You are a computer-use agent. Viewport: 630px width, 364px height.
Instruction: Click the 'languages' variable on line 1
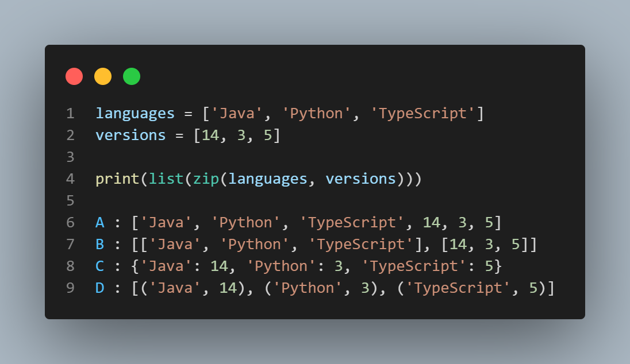tap(135, 114)
